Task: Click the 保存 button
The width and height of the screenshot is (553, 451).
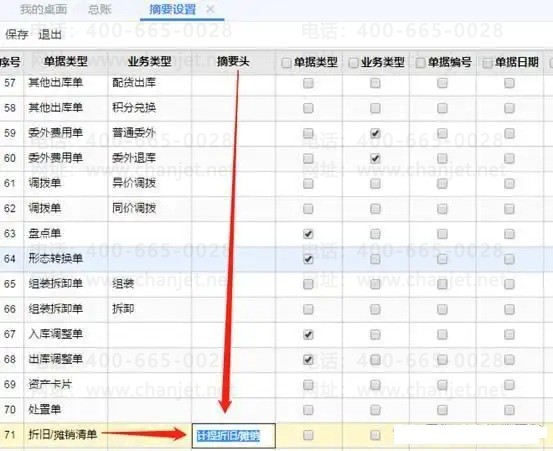Action: coord(17,34)
